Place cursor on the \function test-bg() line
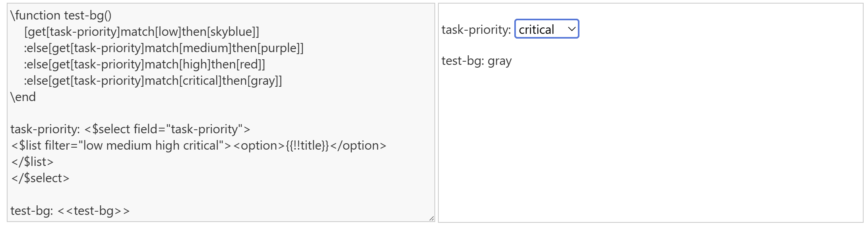Image resolution: width=868 pixels, height=226 pixels. [x=61, y=16]
